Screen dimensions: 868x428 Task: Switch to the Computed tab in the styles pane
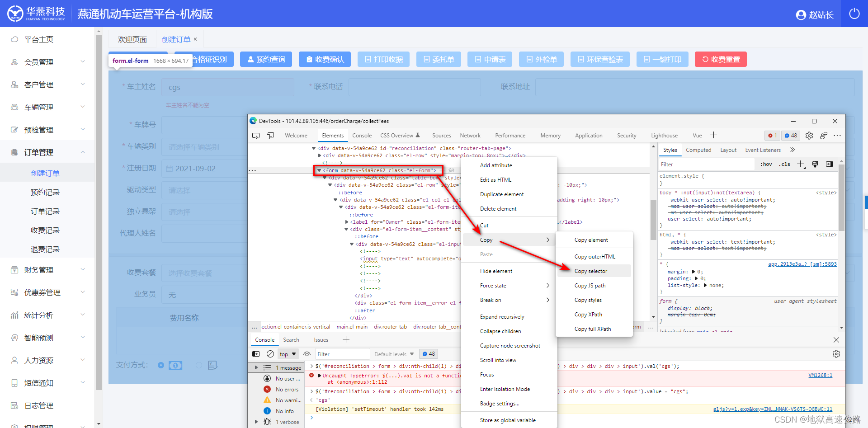pyautogui.click(x=698, y=150)
